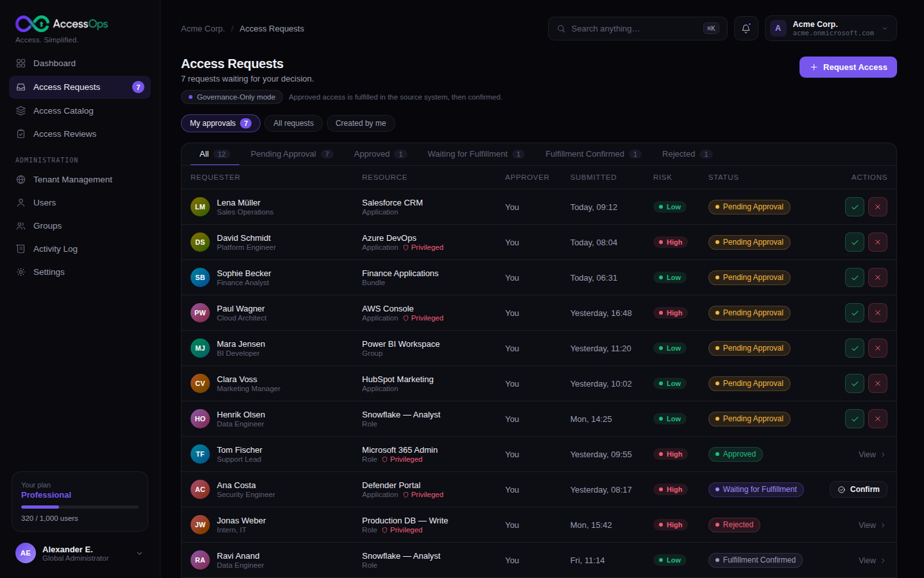Click Lena Müller's LM avatar

point(200,207)
